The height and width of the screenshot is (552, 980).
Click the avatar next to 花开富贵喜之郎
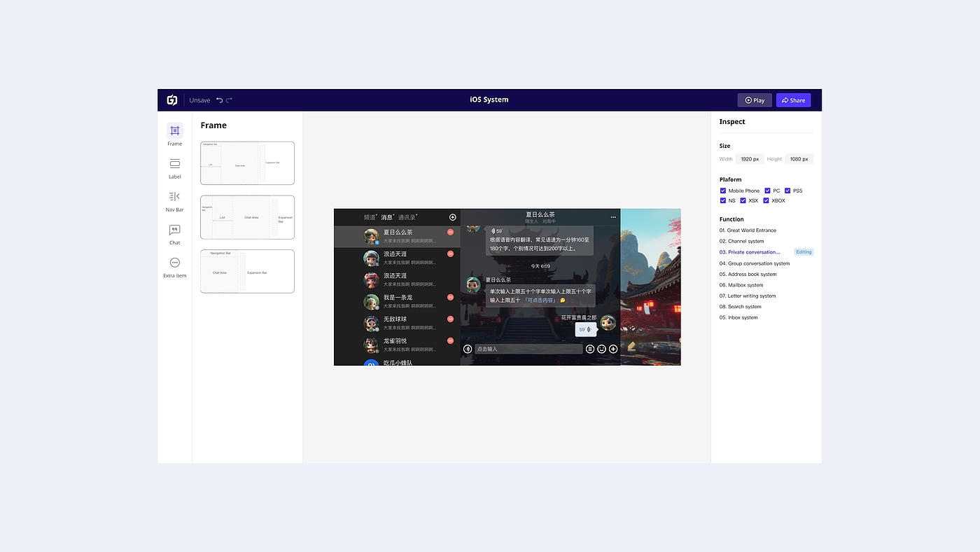point(608,323)
